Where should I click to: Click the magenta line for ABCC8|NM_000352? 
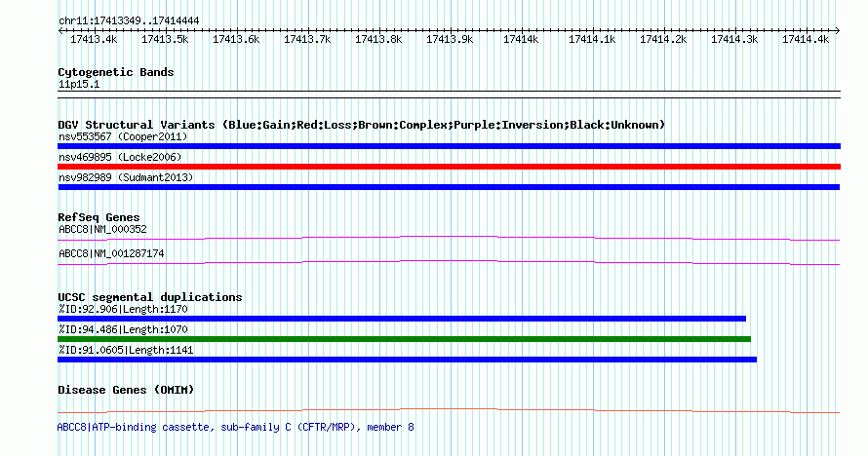449,238
